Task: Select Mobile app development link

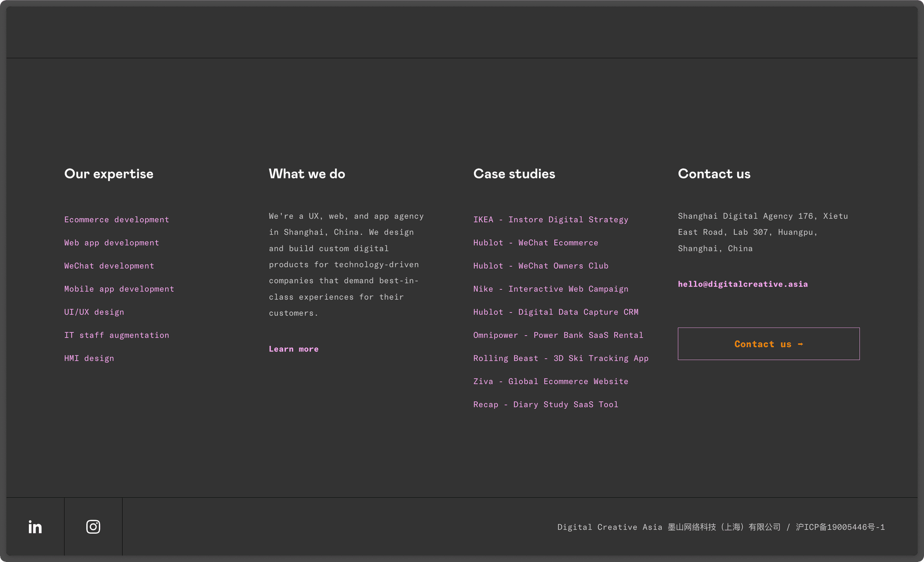Action: tap(119, 289)
